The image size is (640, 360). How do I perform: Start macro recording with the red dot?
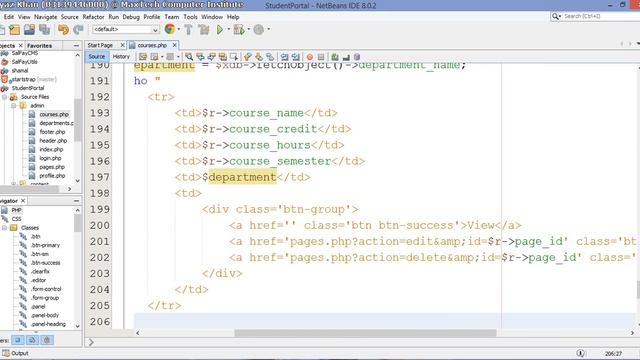pos(310,57)
